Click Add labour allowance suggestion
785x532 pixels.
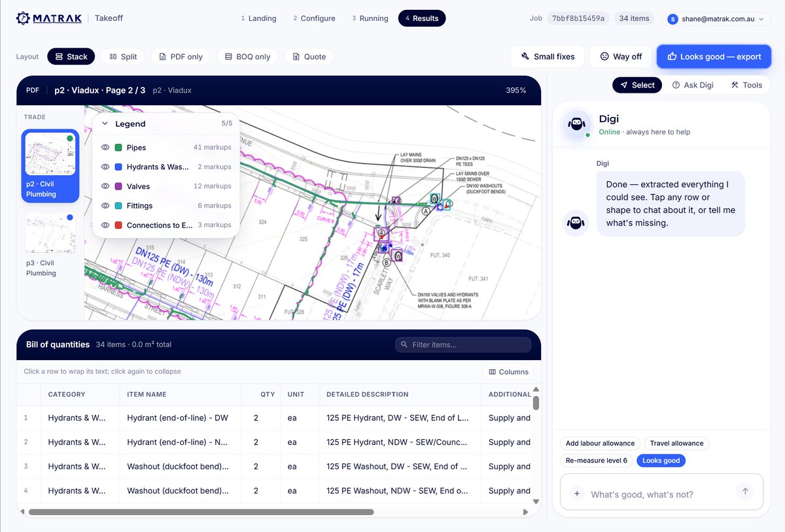point(600,443)
